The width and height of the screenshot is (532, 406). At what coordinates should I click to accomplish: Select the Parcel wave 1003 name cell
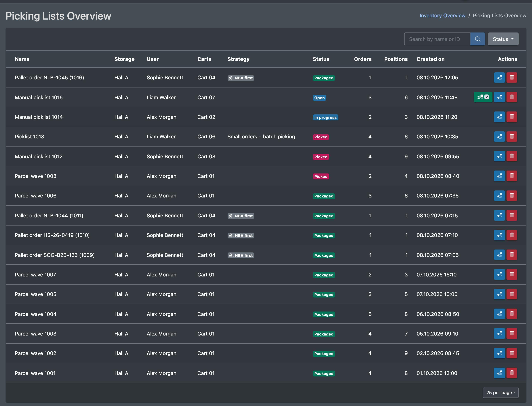click(35, 333)
